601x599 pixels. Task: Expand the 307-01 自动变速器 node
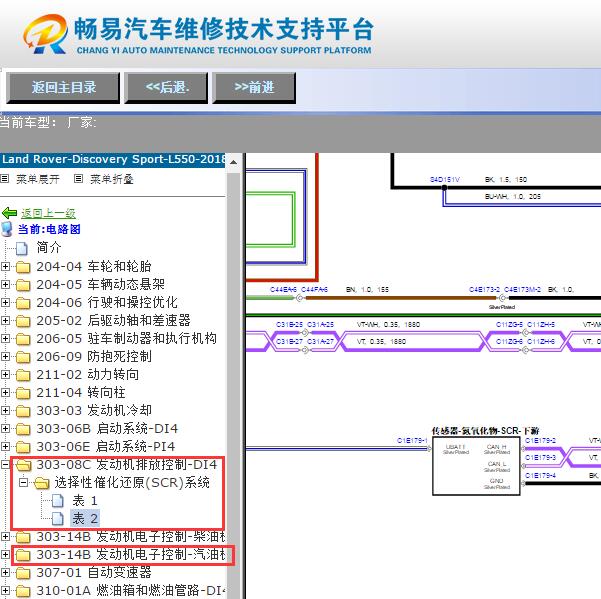(x=5, y=573)
